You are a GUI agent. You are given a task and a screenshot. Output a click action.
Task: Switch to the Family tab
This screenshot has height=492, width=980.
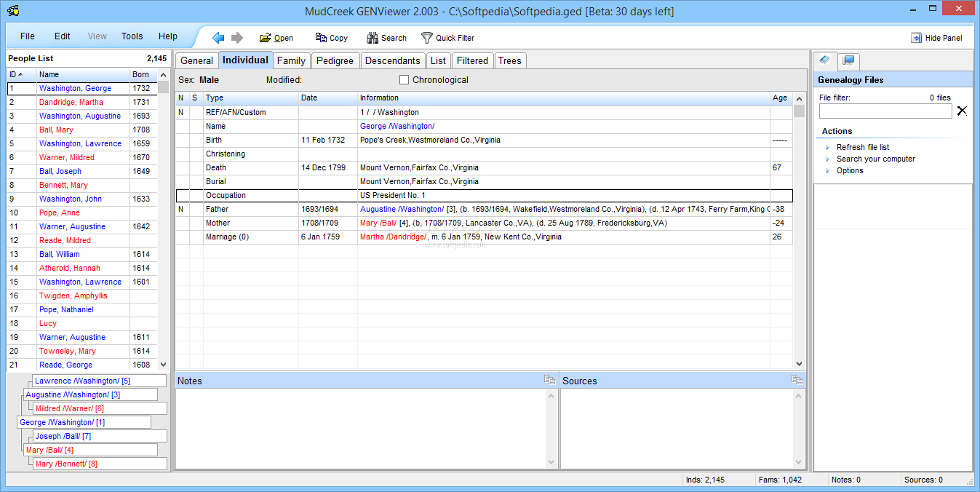click(291, 61)
